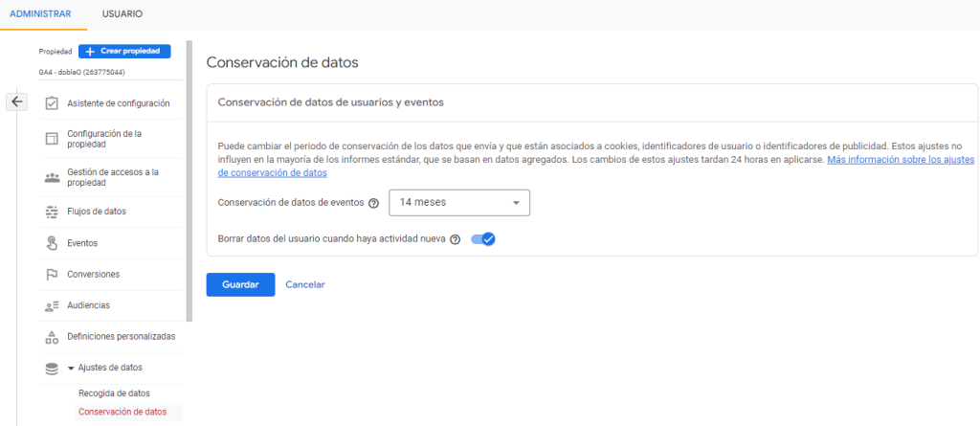Click the Conversiones flag icon
The height and width of the screenshot is (426, 980).
(x=52, y=275)
